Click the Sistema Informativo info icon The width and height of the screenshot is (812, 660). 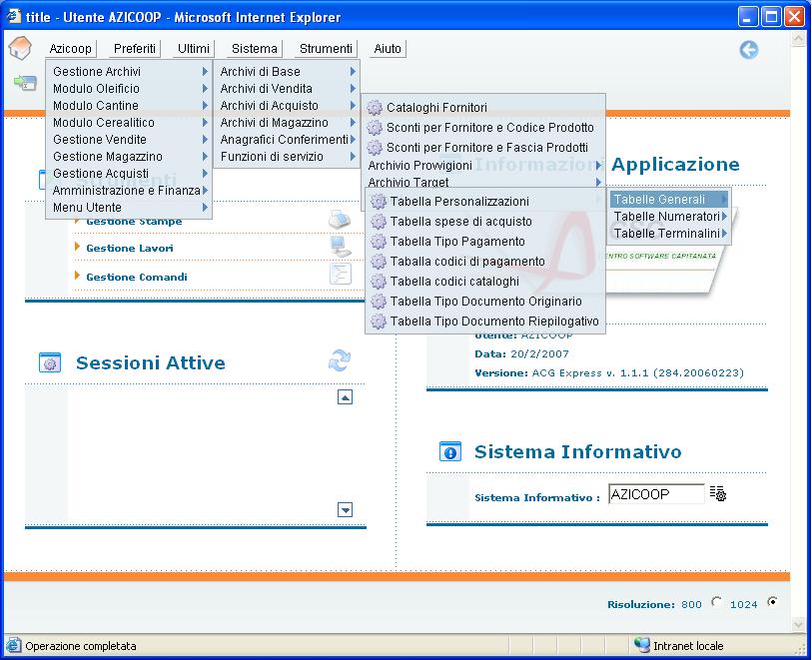click(450, 451)
